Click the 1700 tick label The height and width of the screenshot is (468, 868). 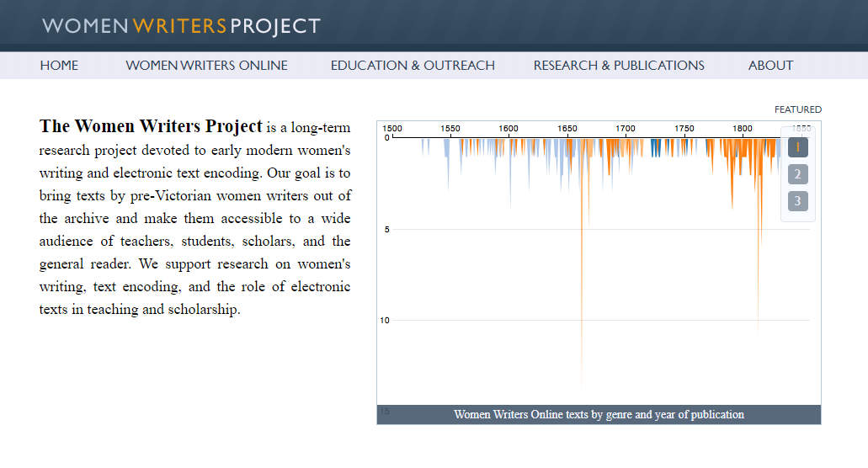[x=626, y=128]
